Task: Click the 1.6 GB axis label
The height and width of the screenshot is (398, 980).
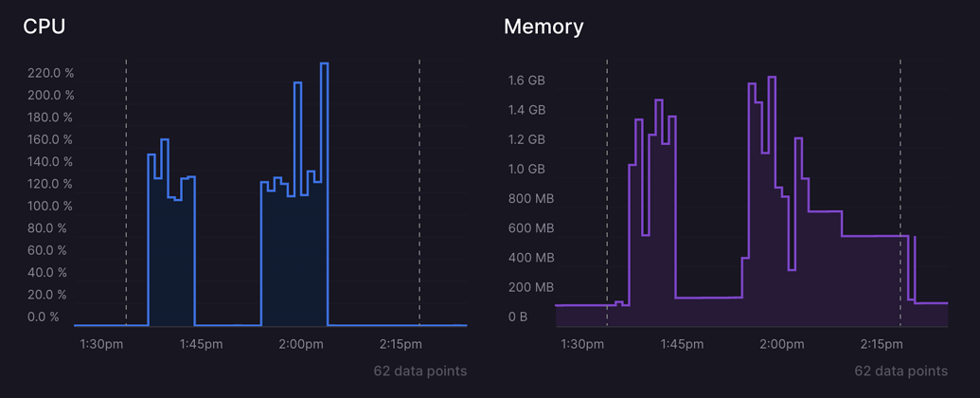Action: click(526, 81)
